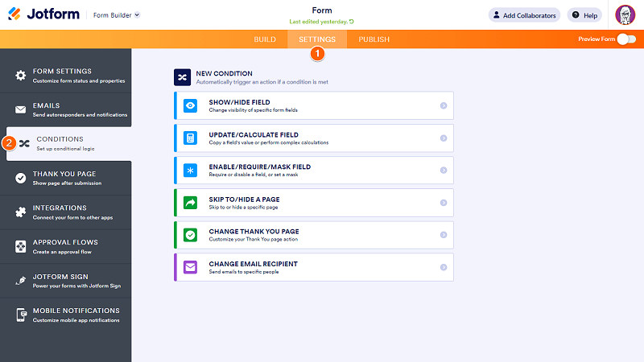This screenshot has width=644, height=362.
Task: Open JOTFORM SIGN in sidebar
Action: tap(66, 281)
